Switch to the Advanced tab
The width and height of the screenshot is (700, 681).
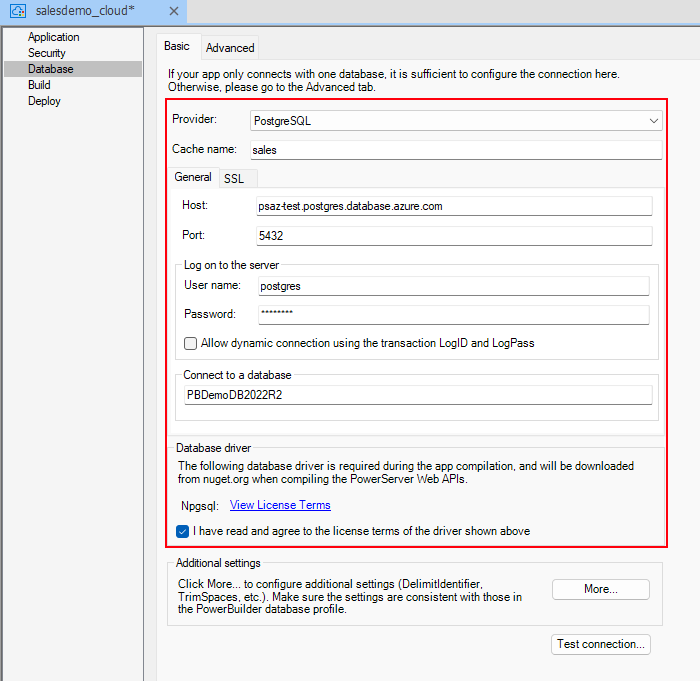pyautogui.click(x=230, y=48)
